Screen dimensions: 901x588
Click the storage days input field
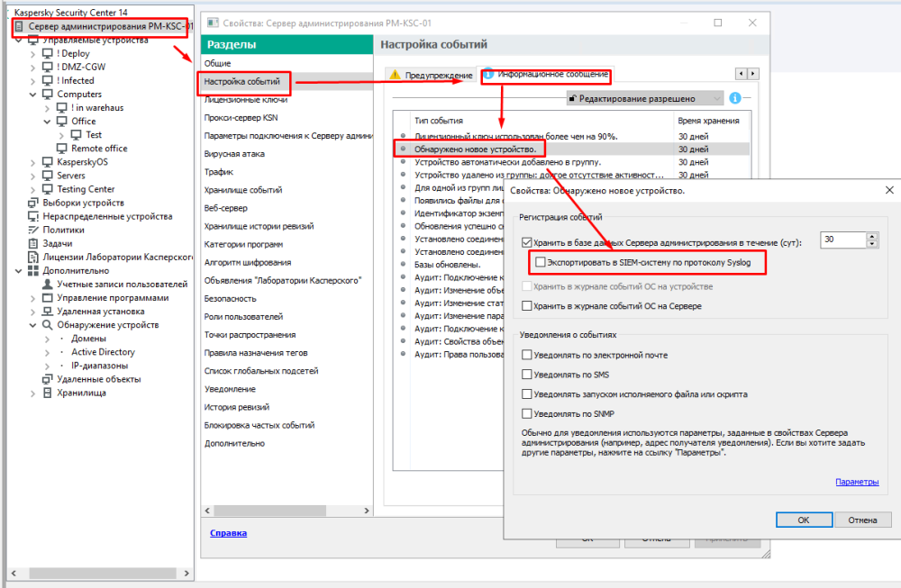843,240
